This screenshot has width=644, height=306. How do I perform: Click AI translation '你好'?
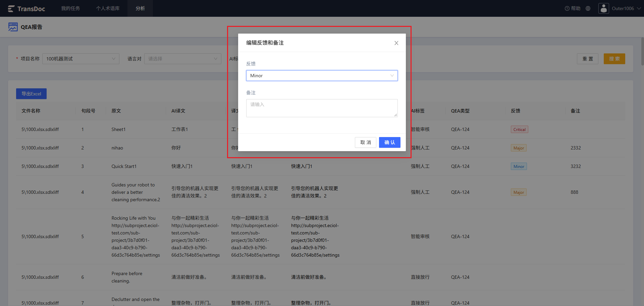[176, 148]
